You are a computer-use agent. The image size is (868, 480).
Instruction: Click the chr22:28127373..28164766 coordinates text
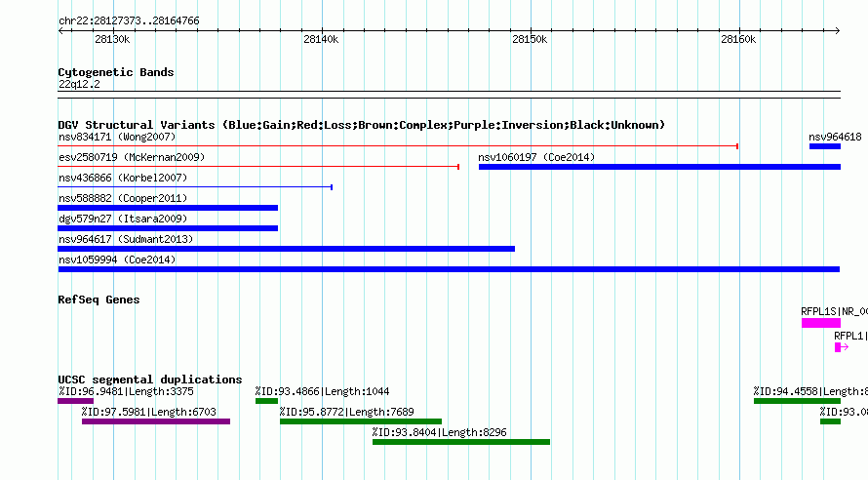click(x=129, y=20)
